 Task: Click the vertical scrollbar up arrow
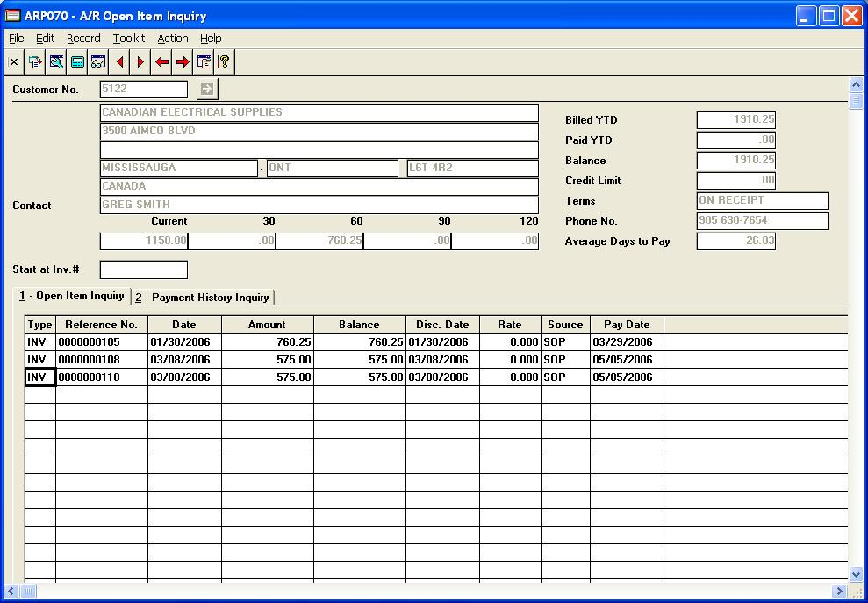click(x=856, y=85)
